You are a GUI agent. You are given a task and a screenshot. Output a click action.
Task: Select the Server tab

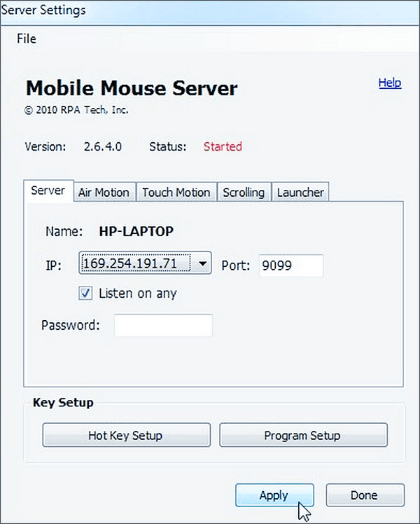tap(48, 191)
